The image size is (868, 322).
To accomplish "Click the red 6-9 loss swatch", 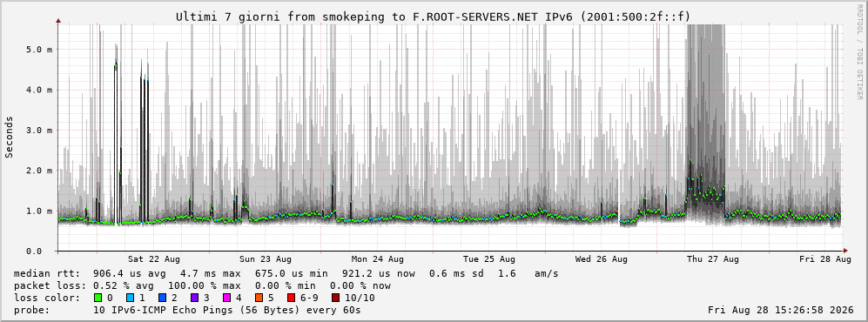I will (x=291, y=298).
